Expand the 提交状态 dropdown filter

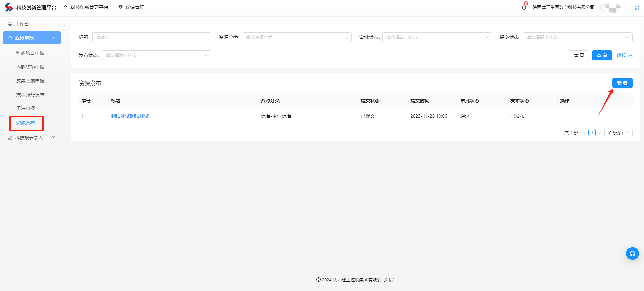(577, 37)
